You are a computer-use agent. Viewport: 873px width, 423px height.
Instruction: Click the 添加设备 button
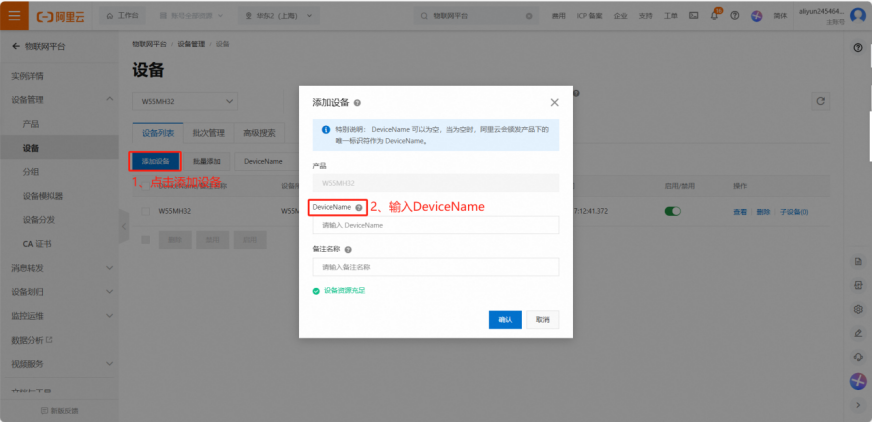coord(155,161)
